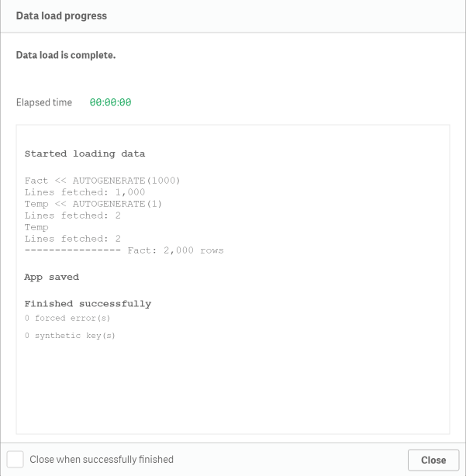
Task: Select the 'Finished successfully' status line
Action: click(x=88, y=304)
